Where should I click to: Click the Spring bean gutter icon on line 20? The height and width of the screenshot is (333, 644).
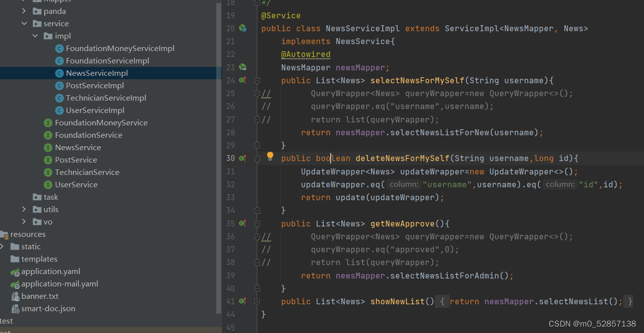pos(242,28)
